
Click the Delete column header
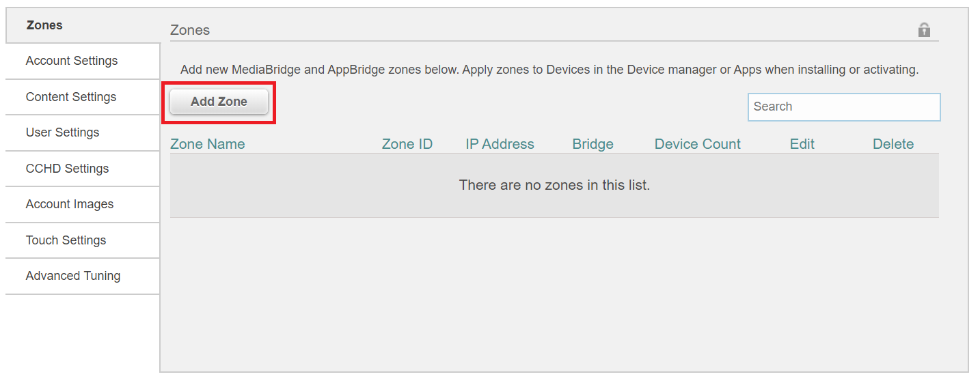pyautogui.click(x=893, y=144)
